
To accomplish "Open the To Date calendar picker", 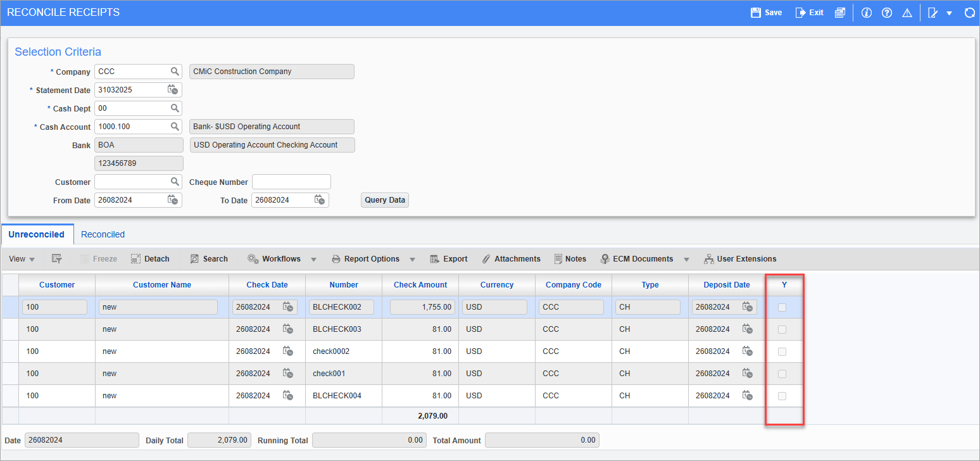I will (x=320, y=200).
